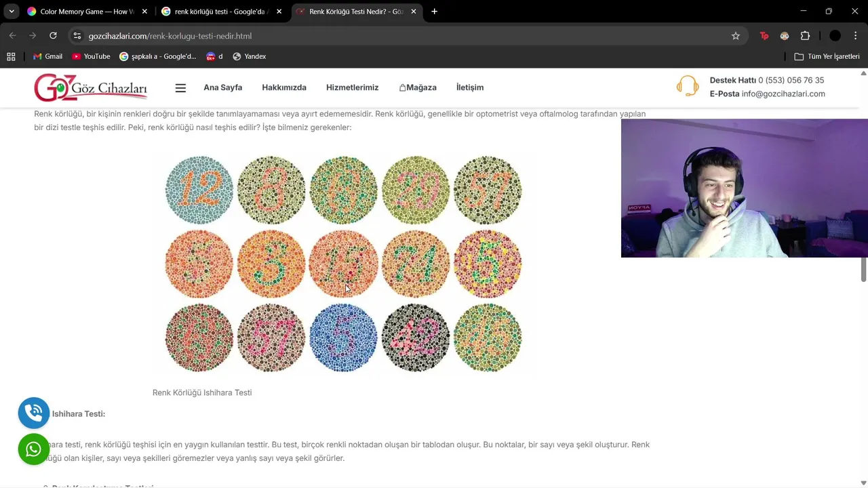The width and height of the screenshot is (868, 488).
Task: Open a new tab with the plus button
Action: (x=434, y=12)
